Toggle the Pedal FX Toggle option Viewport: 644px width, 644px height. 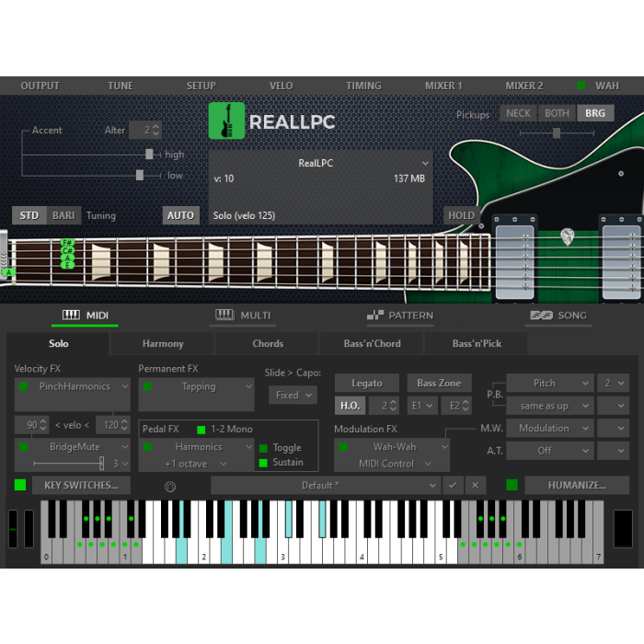click(x=263, y=448)
